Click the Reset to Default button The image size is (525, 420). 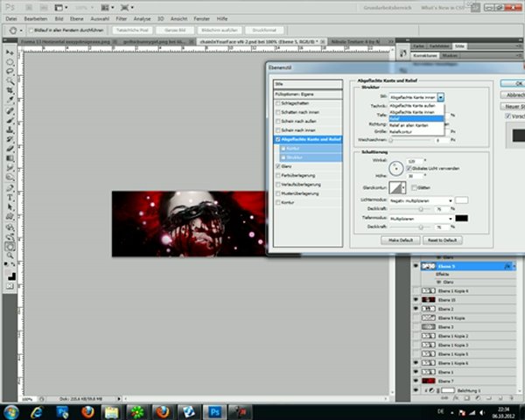444,239
